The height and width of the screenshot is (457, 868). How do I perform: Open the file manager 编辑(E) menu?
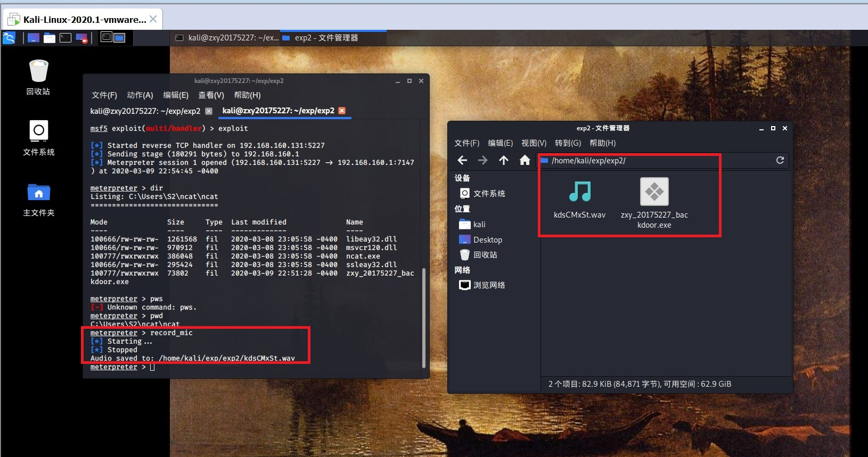(x=501, y=143)
